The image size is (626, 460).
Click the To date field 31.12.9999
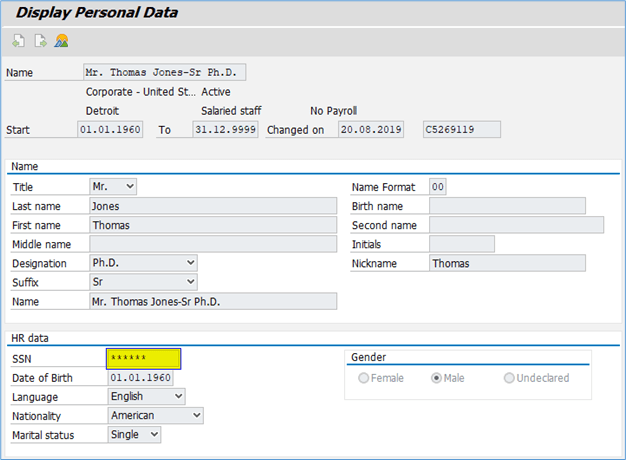click(225, 129)
